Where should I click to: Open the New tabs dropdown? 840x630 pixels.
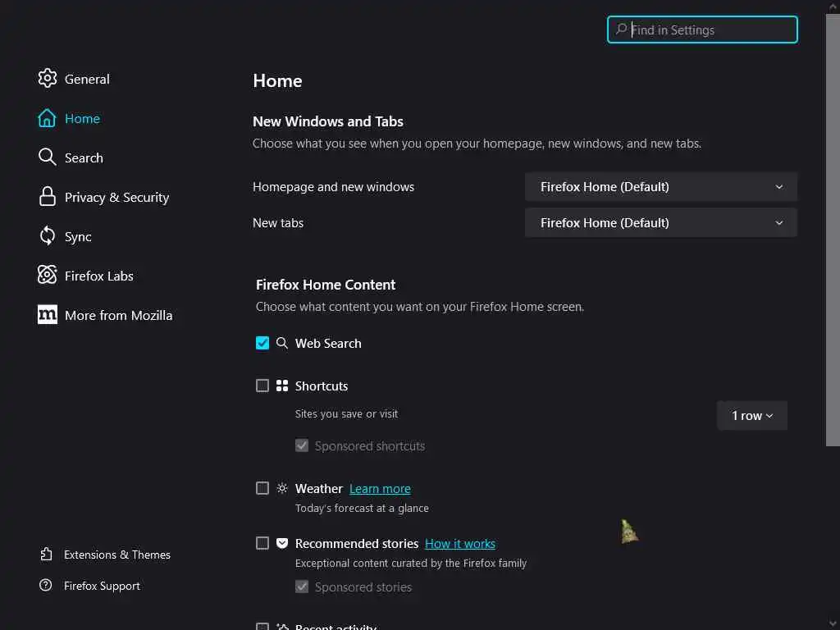[x=660, y=223]
